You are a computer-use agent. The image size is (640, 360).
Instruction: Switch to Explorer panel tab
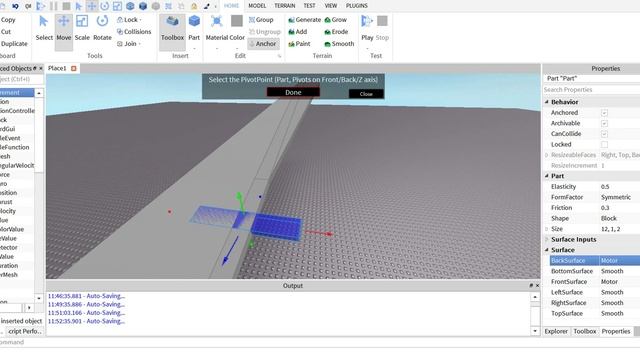pos(556,331)
